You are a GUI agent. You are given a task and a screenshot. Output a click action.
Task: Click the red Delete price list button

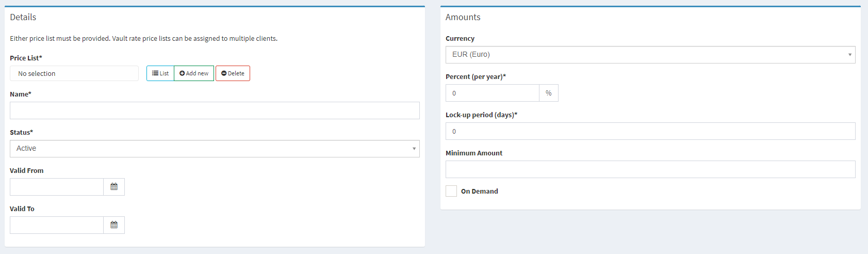233,73
